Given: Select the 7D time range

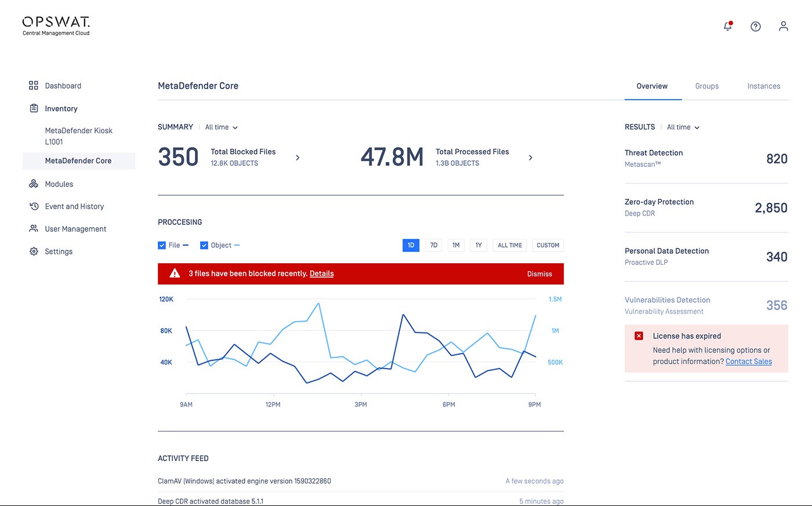Looking at the screenshot, I should coord(433,245).
